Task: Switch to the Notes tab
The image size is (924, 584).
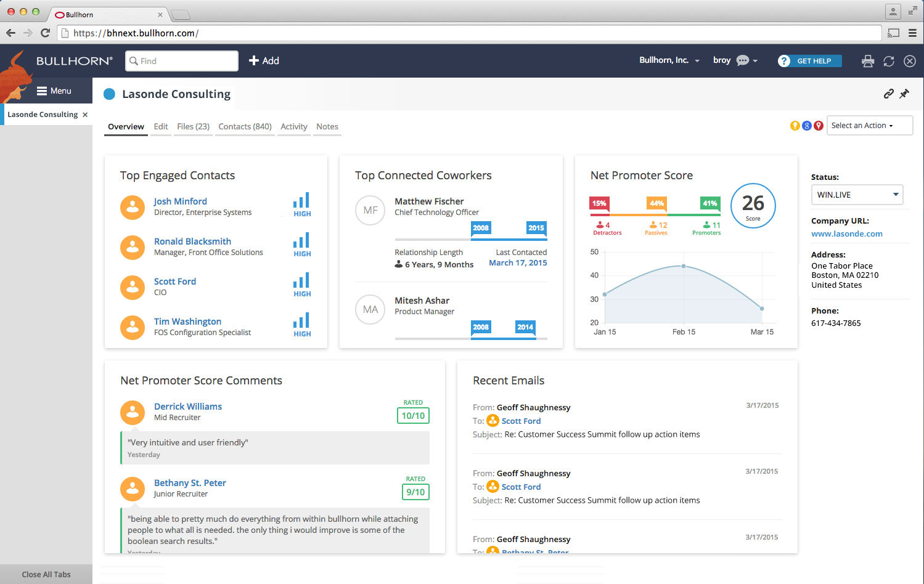Action: tap(327, 126)
